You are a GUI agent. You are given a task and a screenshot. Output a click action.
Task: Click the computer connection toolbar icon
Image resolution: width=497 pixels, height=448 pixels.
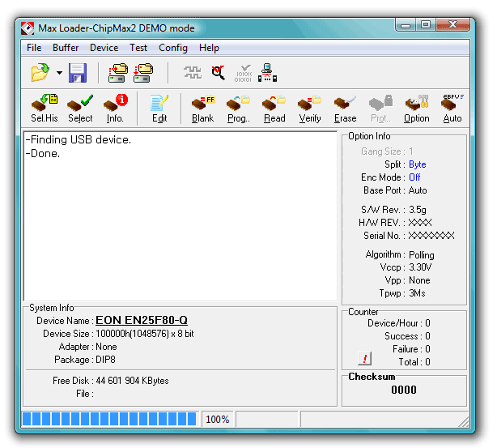267,73
